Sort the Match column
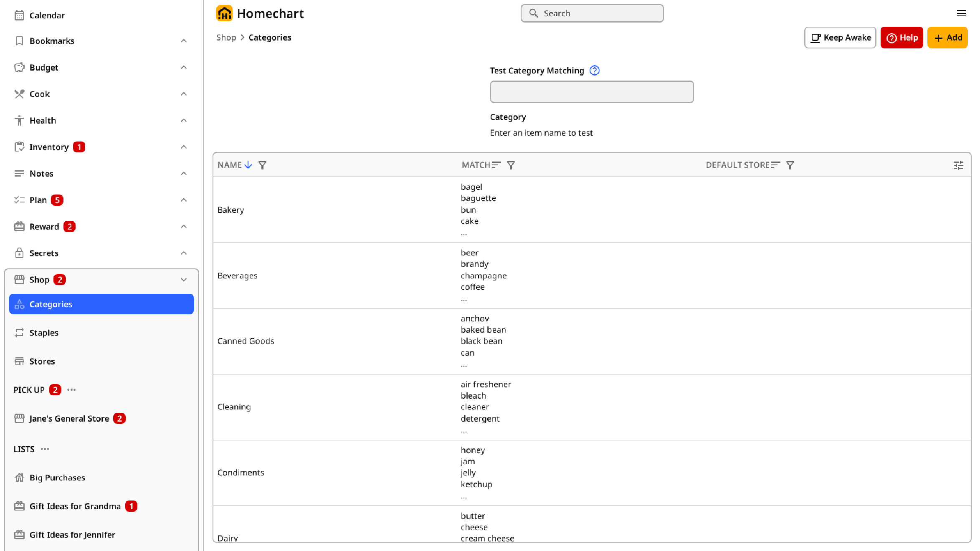 [496, 165]
